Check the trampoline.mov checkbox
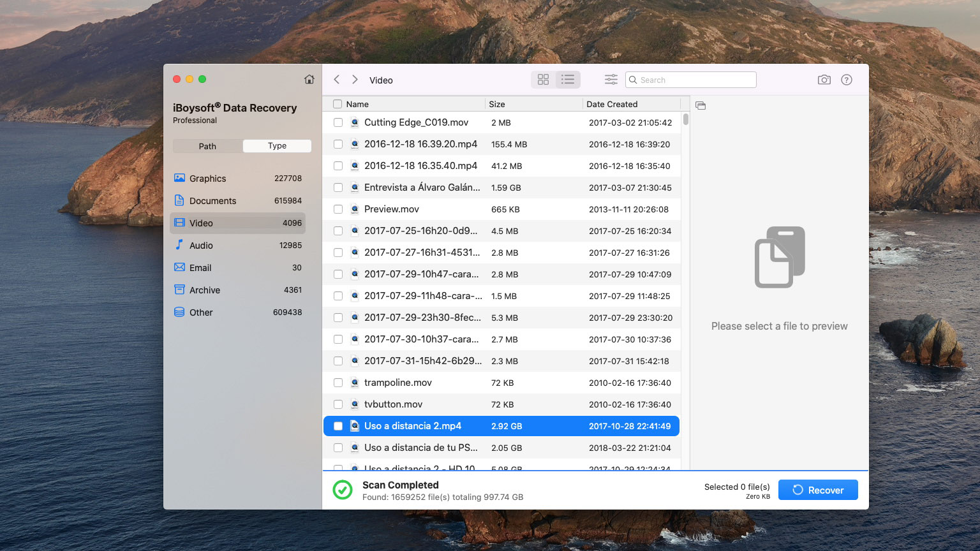Screen dimensions: 980x551 (x=338, y=383)
